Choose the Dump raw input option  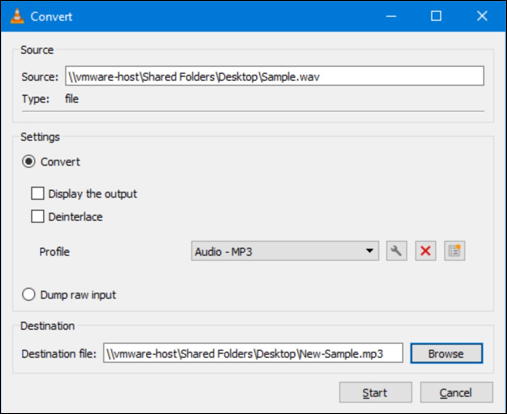[29, 295]
